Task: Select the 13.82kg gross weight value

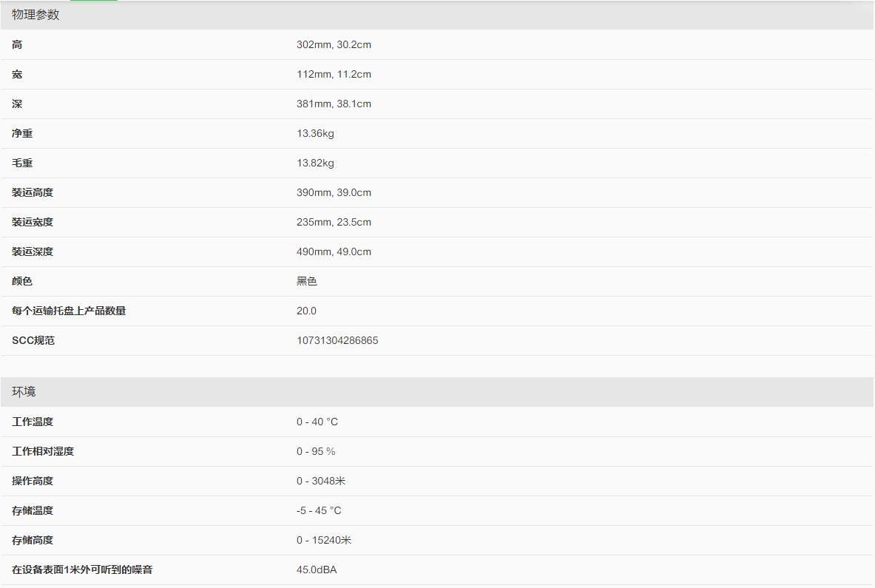Action: 315,163
